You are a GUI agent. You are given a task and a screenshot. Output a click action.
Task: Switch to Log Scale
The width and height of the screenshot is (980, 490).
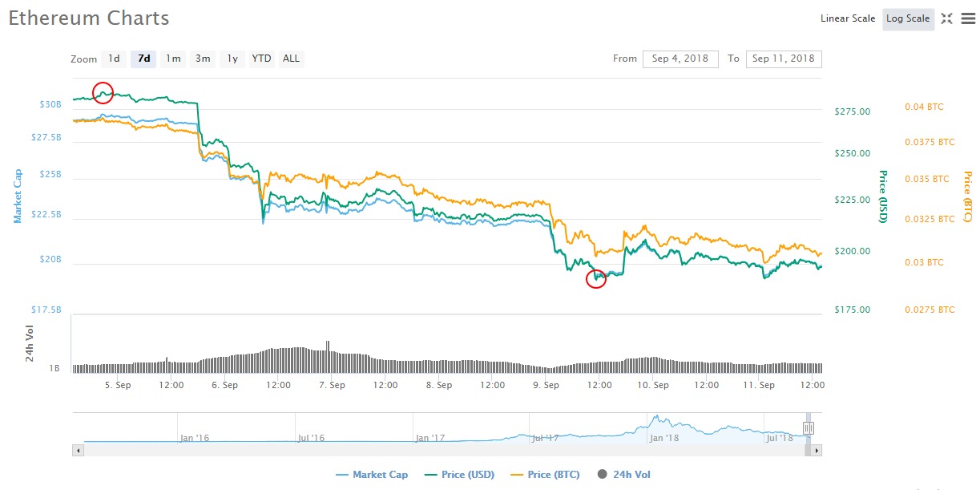[908, 18]
